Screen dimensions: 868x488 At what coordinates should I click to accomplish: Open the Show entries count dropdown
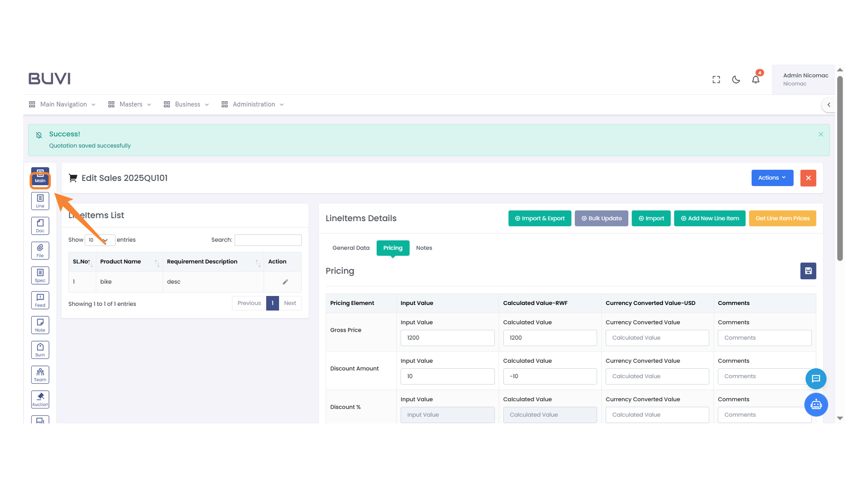point(99,240)
